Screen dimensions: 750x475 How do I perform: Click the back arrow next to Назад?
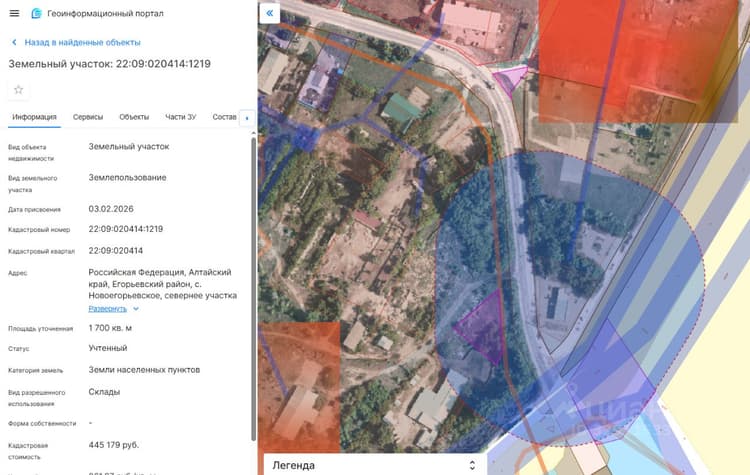point(14,43)
